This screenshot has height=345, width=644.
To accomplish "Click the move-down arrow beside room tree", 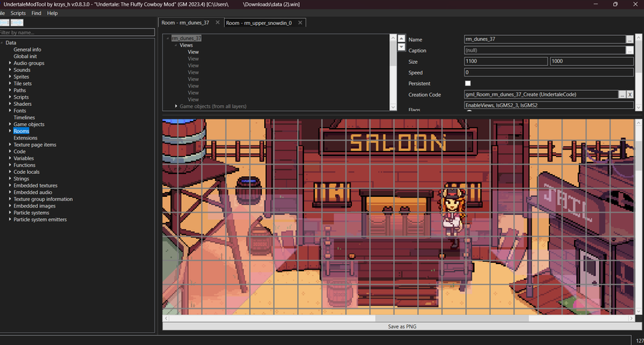I will 401,47.
